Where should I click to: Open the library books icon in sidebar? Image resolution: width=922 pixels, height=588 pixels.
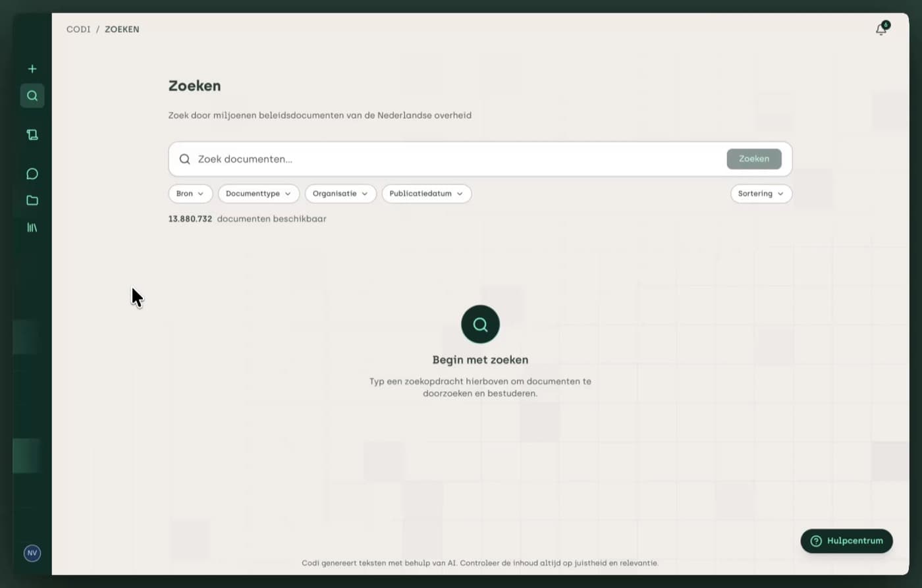(x=32, y=227)
